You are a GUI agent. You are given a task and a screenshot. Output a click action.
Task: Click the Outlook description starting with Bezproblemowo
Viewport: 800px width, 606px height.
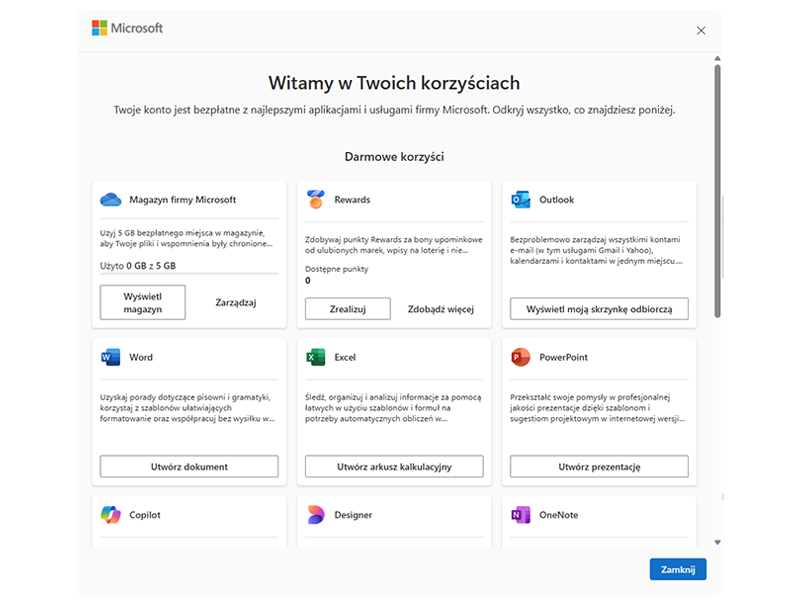[x=596, y=250]
